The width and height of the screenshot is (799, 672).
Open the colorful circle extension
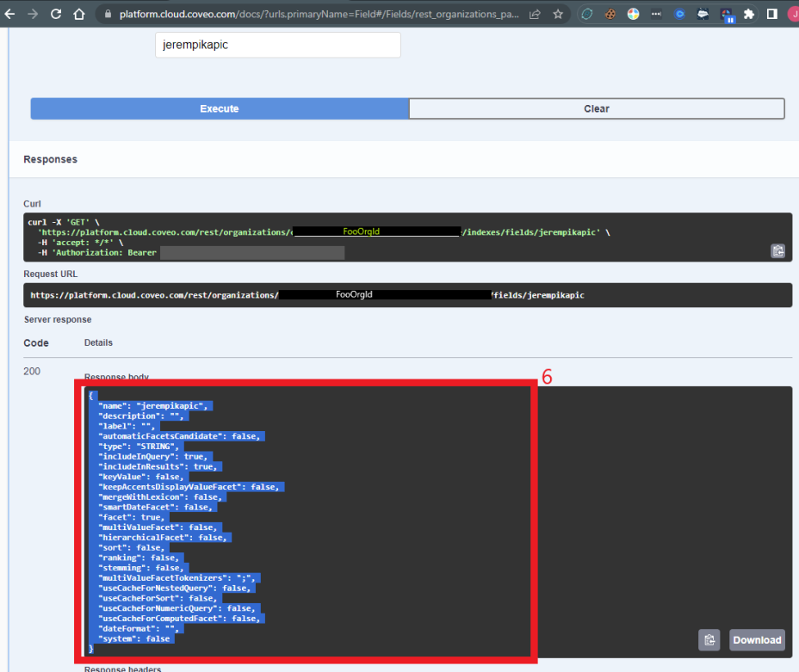click(x=633, y=15)
